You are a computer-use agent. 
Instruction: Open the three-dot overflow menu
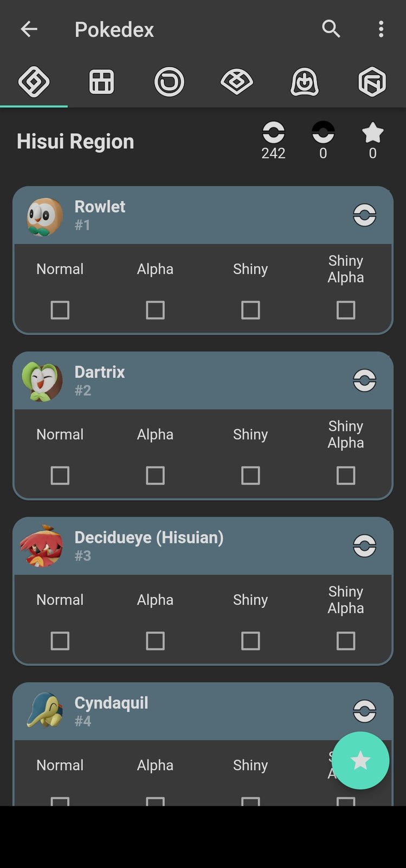pyautogui.click(x=381, y=29)
